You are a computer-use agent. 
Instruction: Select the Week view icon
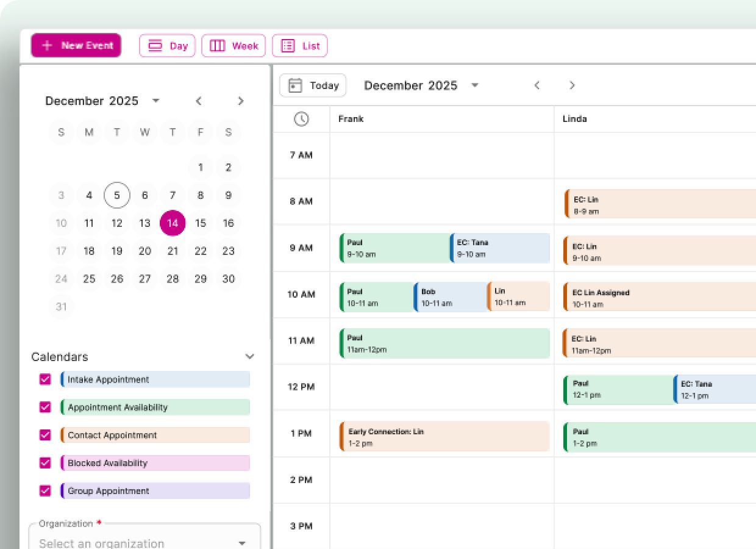[x=216, y=46]
